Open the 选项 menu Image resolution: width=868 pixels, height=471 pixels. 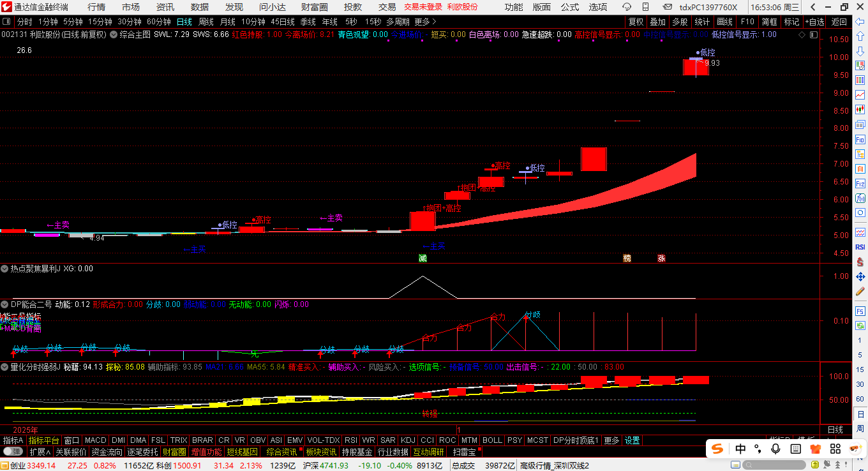(x=598, y=7)
